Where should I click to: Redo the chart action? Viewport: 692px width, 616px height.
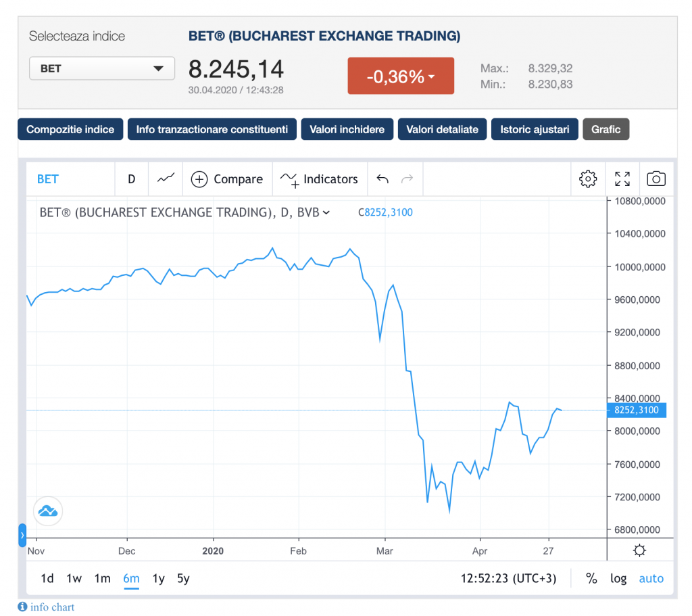point(407,179)
